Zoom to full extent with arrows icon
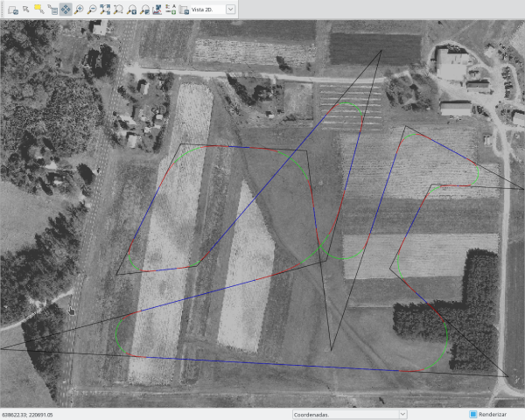525x420 pixels. point(105,9)
